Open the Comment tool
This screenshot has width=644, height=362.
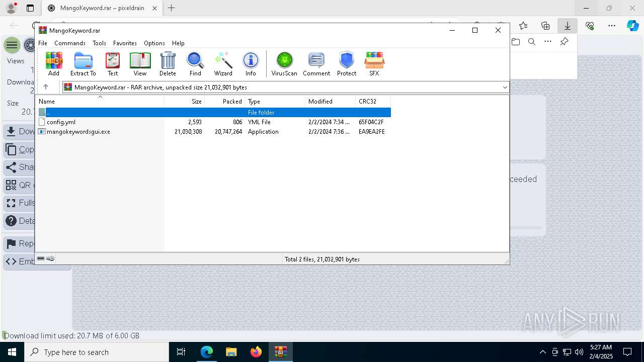click(316, 64)
